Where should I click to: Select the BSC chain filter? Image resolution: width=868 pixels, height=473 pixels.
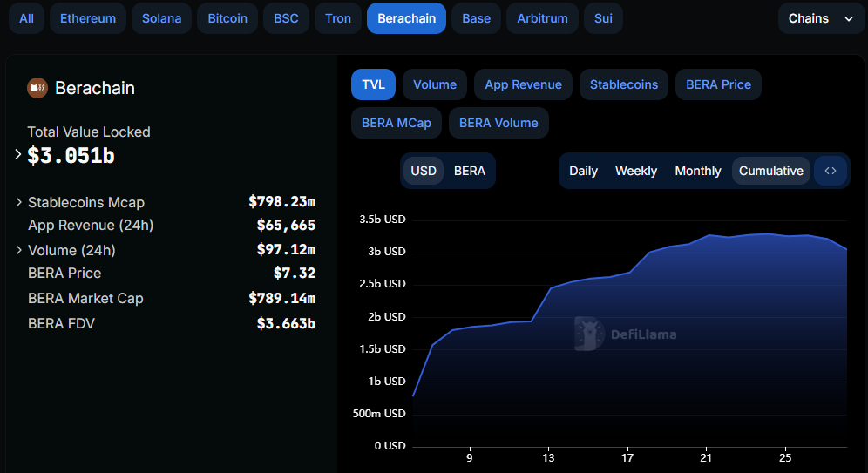pyautogui.click(x=286, y=18)
